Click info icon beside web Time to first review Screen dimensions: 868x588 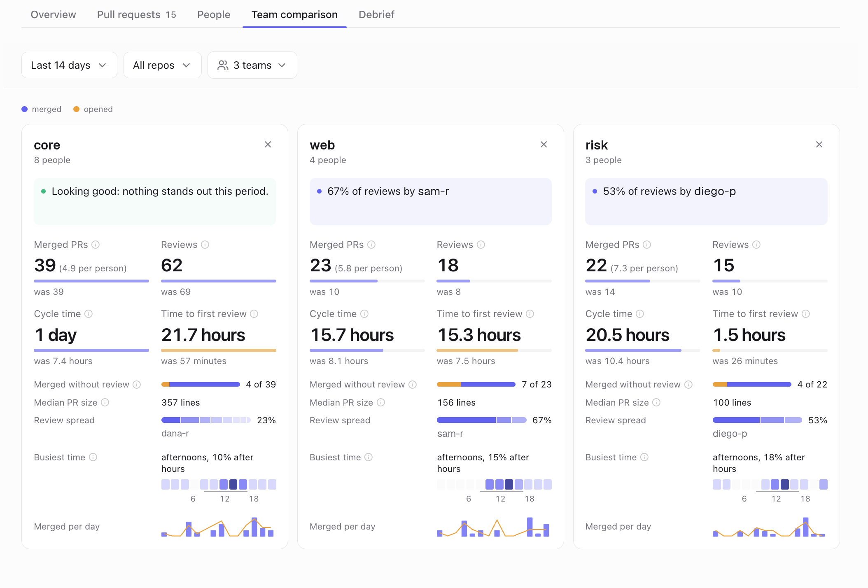pyautogui.click(x=530, y=314)
